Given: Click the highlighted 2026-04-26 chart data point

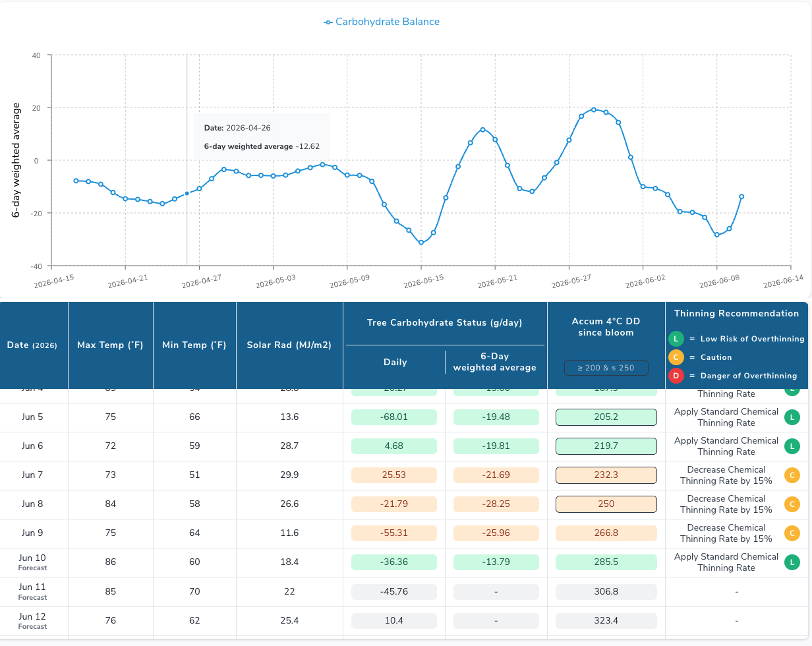Looking at the screenshot, I should [x=187, y=193].
